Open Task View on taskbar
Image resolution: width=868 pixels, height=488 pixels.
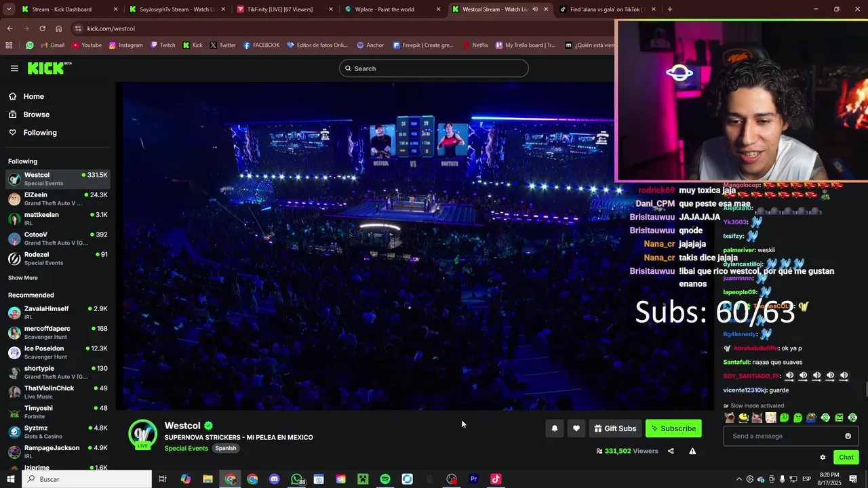[163, 479]
